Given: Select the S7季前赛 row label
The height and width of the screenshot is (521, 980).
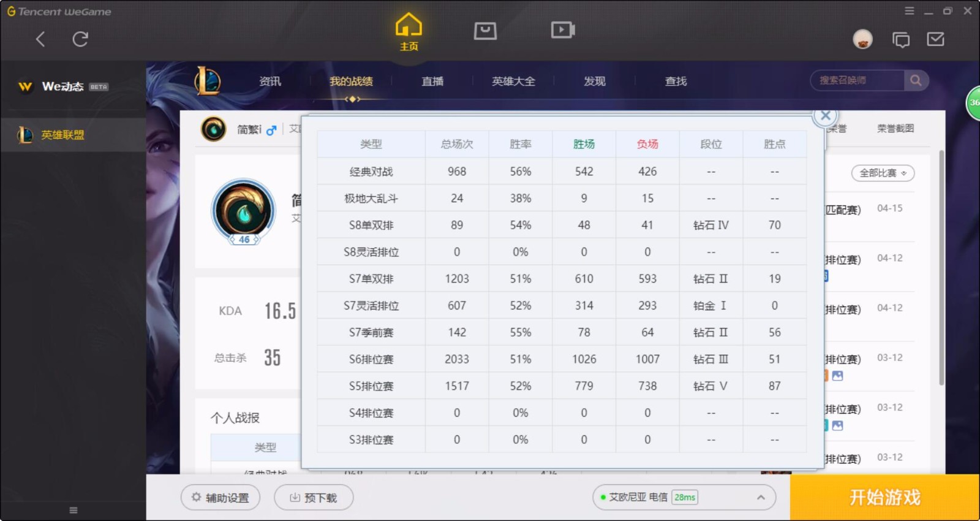Looking at the screenshot, I should point(371,332).
